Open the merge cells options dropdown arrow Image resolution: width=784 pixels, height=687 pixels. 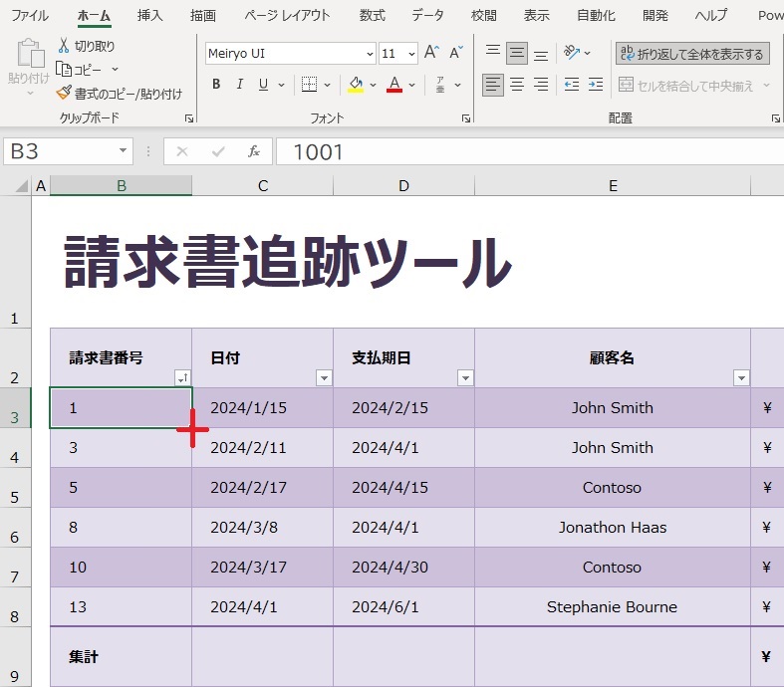[x=766, y=86]
